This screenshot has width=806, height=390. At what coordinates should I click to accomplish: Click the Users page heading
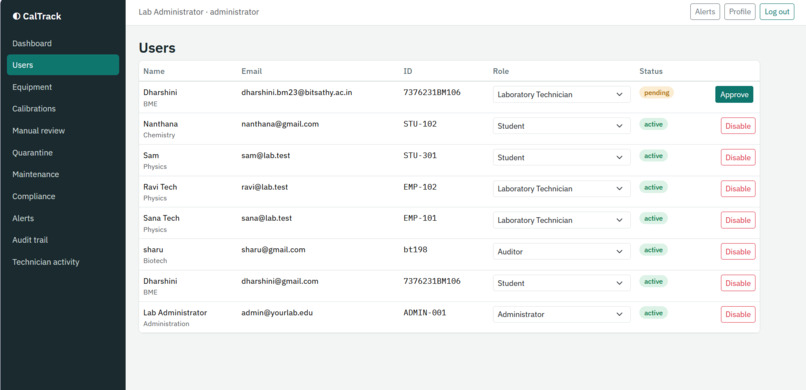coord(157,48)
